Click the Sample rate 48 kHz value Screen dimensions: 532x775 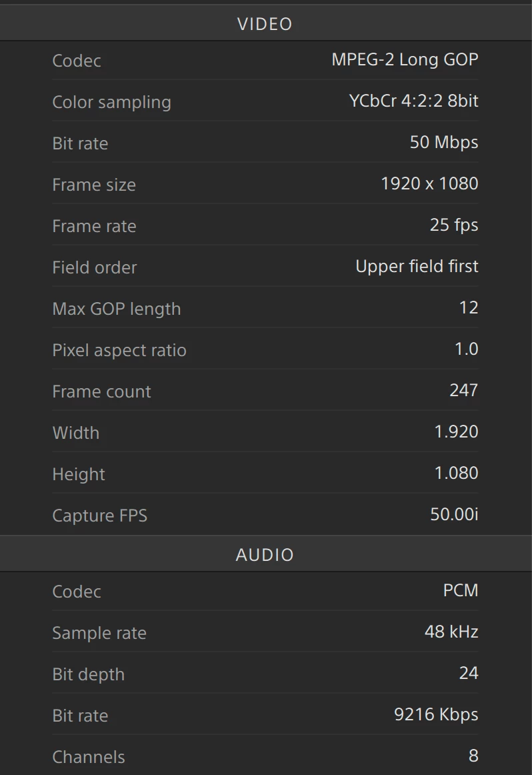[x=451, y=632]
